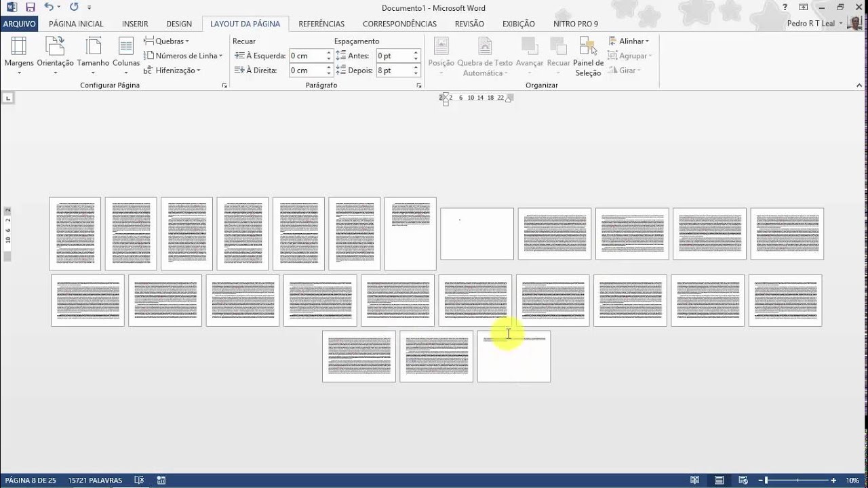Select the first portrait page thumbnail
The width and height of the screenshot is (868, 488).
point(75,234)
